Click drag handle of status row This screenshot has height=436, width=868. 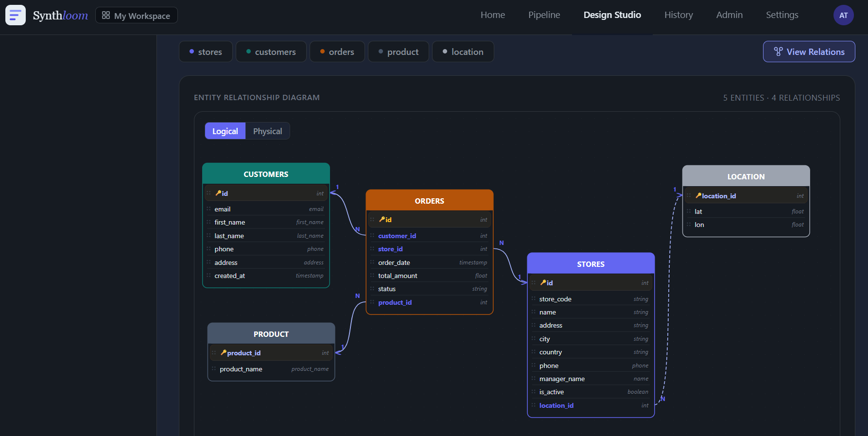coord(372,289)
